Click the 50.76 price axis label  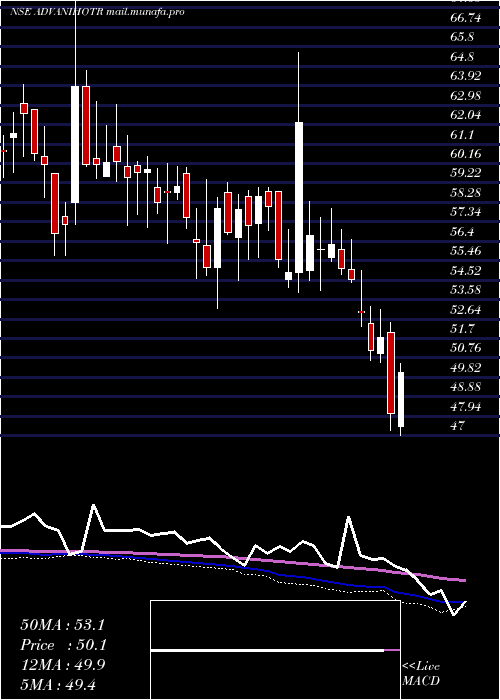pos(466,347)
